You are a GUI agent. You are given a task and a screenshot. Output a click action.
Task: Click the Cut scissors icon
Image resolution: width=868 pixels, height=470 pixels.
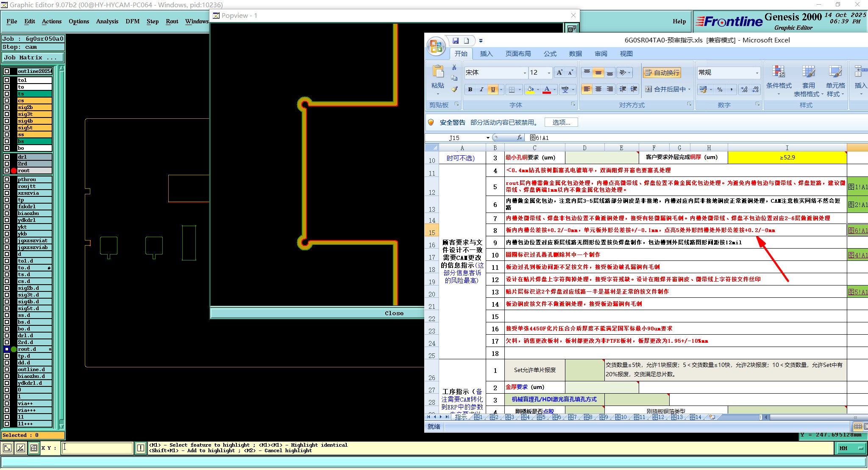[454, 67]
